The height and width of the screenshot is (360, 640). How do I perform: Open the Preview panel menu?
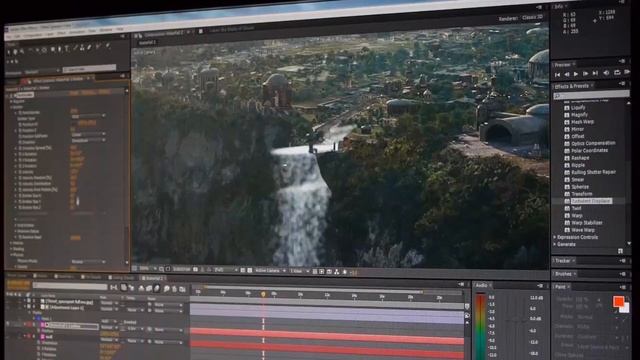point(622,61)
